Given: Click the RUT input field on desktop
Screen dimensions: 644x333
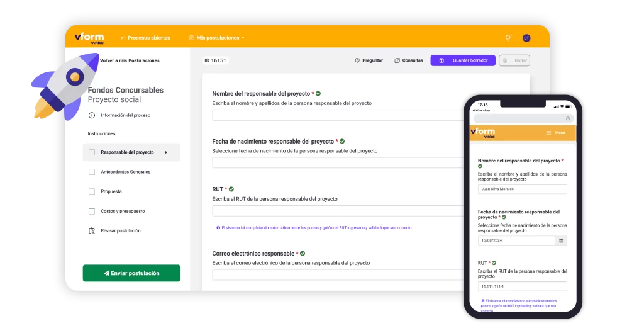Looking at the screenshot, I should pos(338,210).
